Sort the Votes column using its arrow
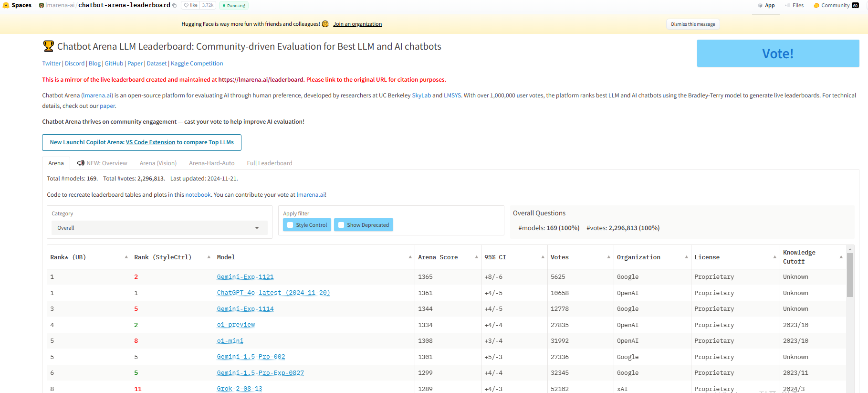 (x=608, y=257)
